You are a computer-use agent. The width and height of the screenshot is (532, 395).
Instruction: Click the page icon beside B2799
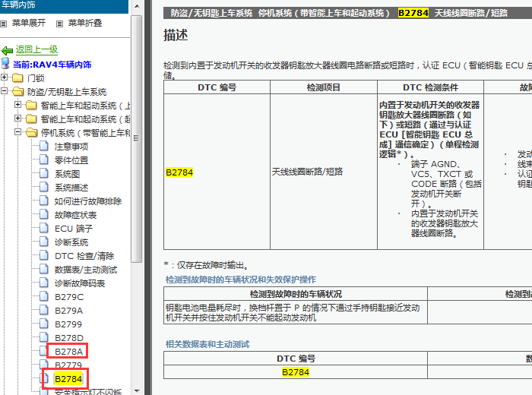tap(44, 324)
